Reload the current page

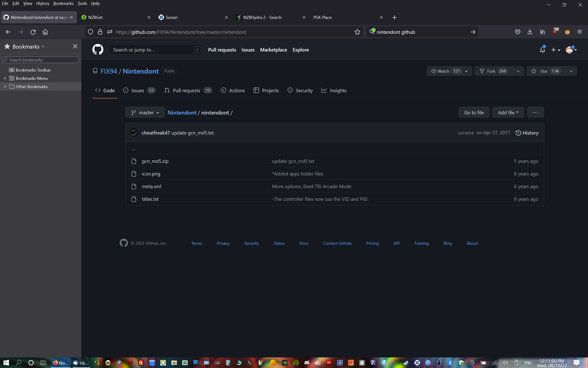(x=33, y=32)
